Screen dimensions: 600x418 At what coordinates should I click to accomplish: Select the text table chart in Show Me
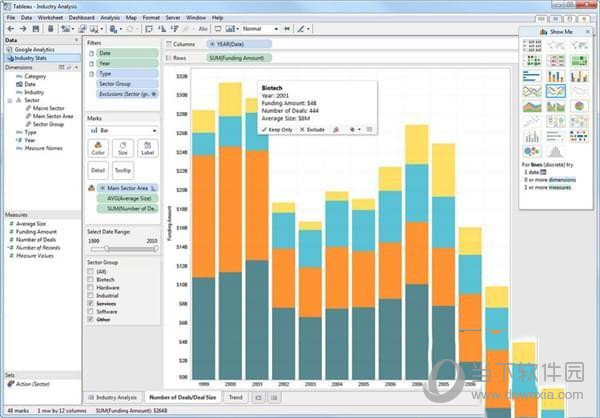click(x=532, y=46)
